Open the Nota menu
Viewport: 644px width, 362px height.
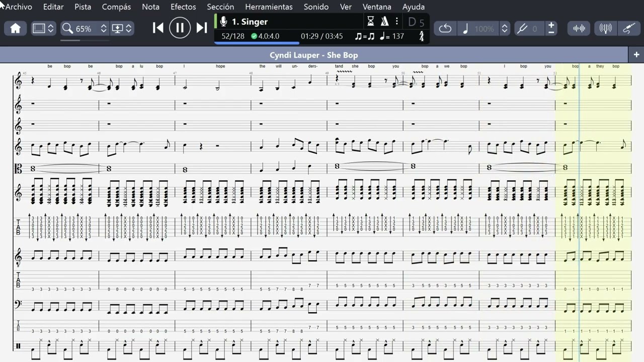tap(150, 7)
